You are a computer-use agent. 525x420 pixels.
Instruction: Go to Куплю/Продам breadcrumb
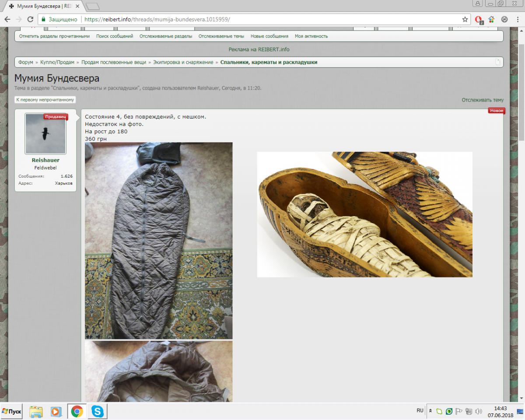click(57, 62)
